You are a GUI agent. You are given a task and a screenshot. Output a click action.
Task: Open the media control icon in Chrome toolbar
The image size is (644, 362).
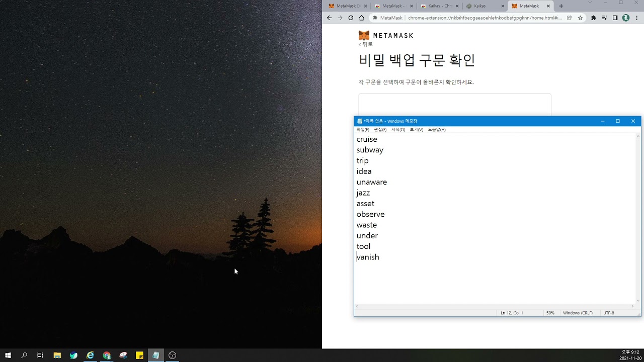[604, 18]
